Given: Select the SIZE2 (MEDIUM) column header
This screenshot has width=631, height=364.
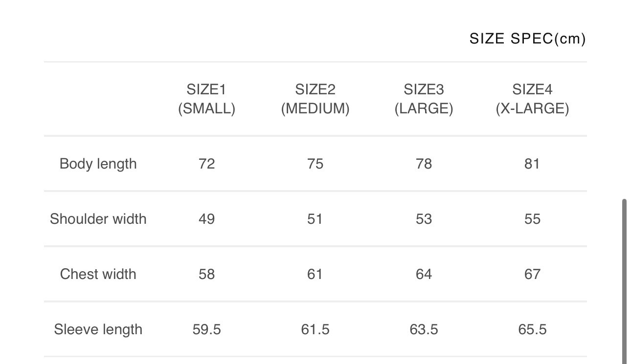Looking at the screenshot, I should pyautogui.click(x=315, y=99).
